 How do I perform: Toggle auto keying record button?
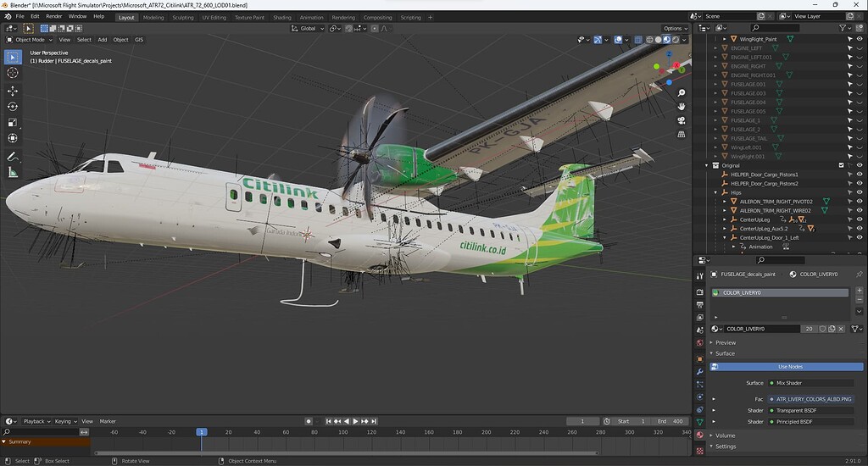point(309,421)
